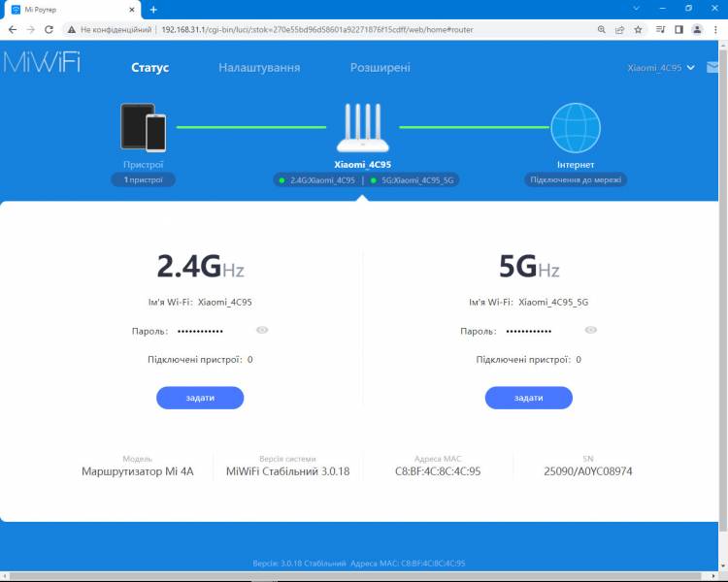
Task: Bookmark this page with the star icon
Action: [x=638, y=30]
